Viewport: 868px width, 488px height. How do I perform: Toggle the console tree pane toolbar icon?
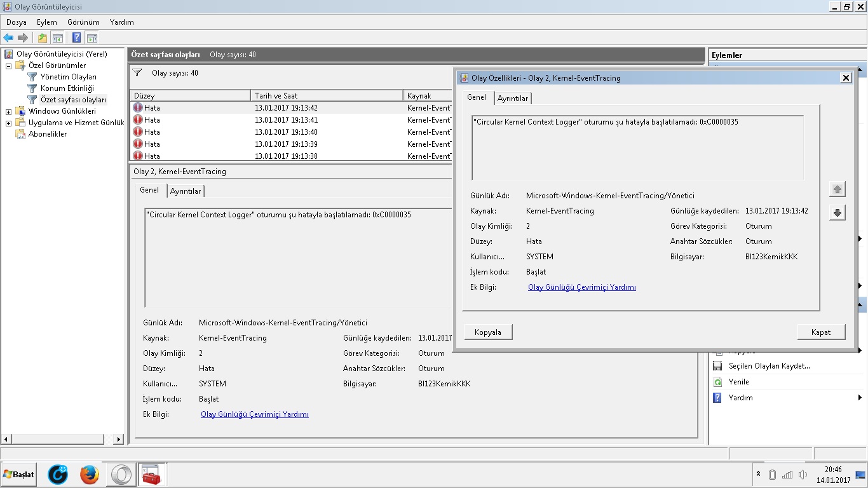[x=58, y=38]
